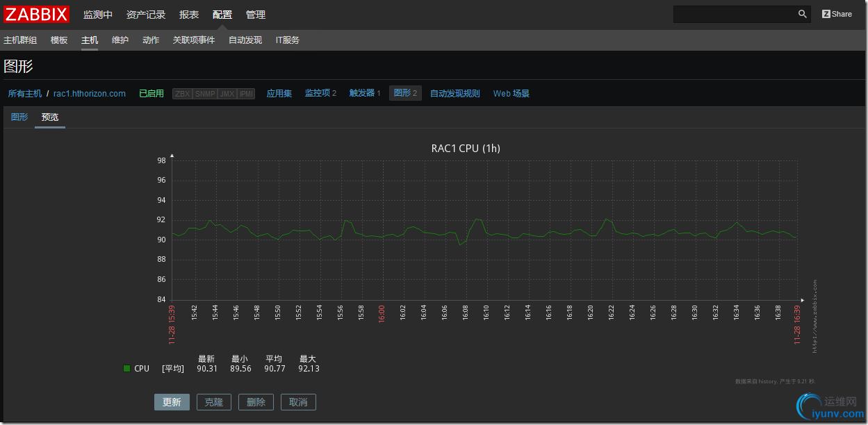Go to 模板 submenu
This screenshot has height=425, width=868.
click(59, 40)
